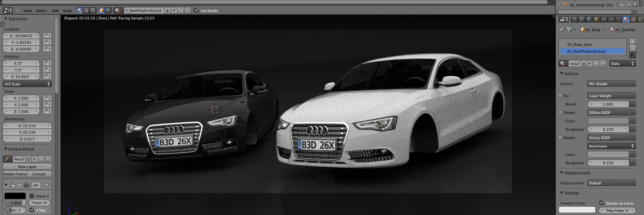Open Data link dropdown
Screen dimensions: 644x215
623,63
